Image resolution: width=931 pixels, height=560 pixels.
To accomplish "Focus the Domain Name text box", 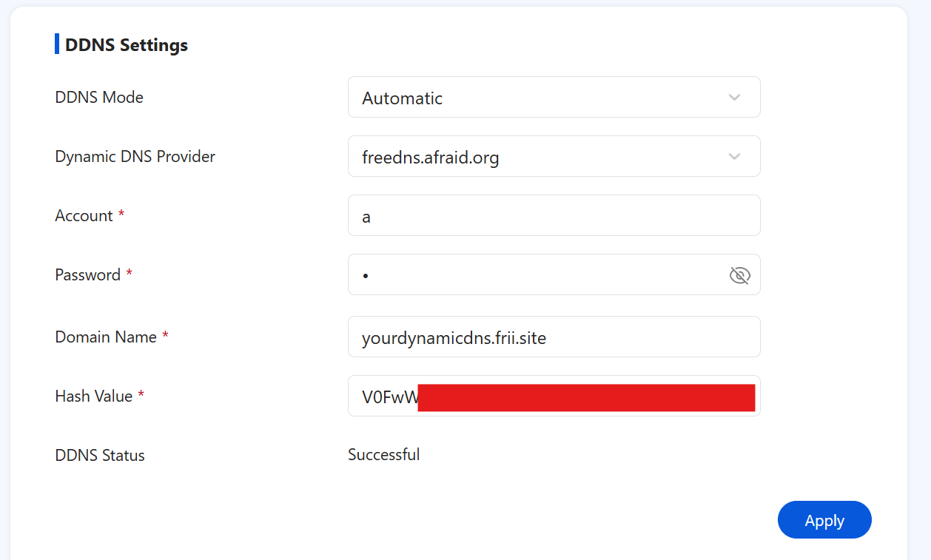I will [x=554, y=337].
